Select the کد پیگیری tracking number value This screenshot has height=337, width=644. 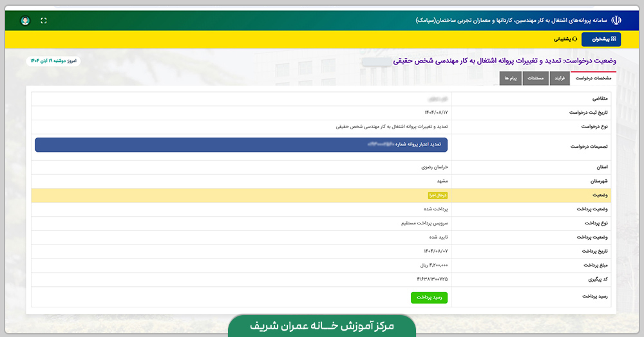coord(432,278)
